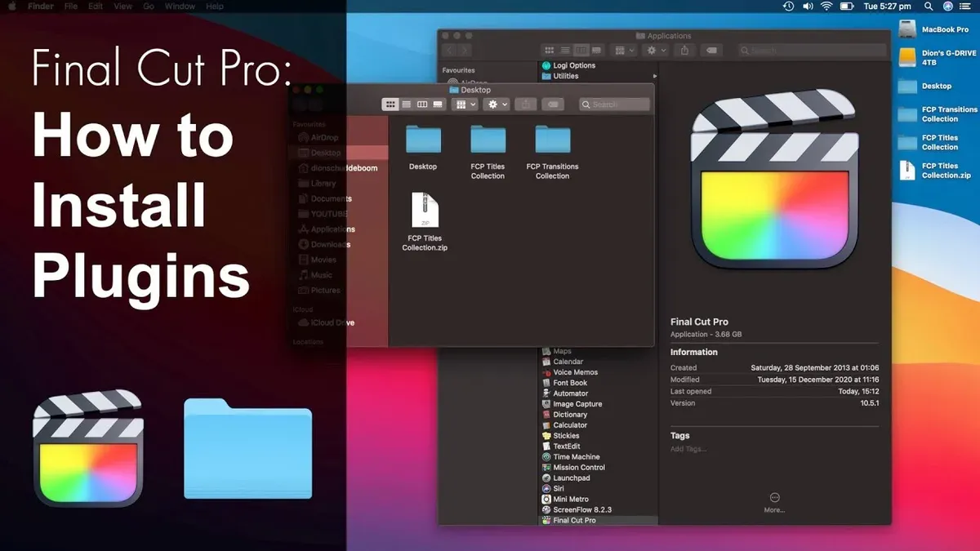Open Notification Centre in menu bar
This screenshot has height=551, width=980.
click(x=966, y=7)
